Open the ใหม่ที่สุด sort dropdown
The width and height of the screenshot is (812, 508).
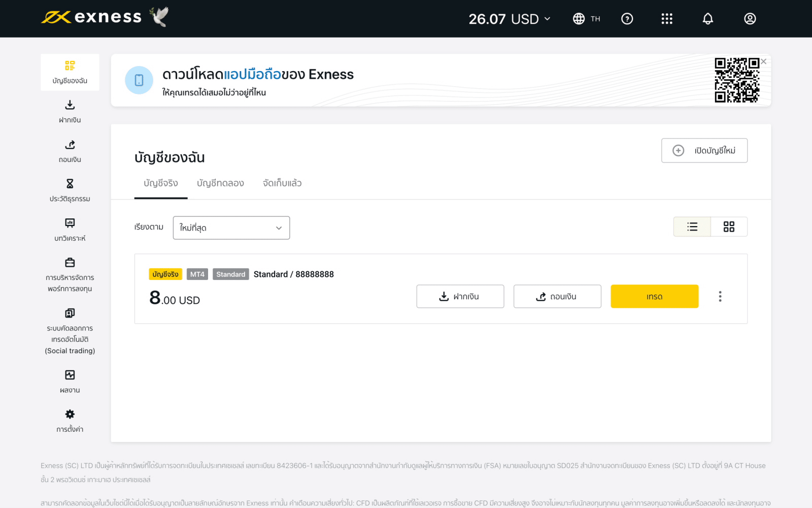pyautogui.click(x=231, y=228)
